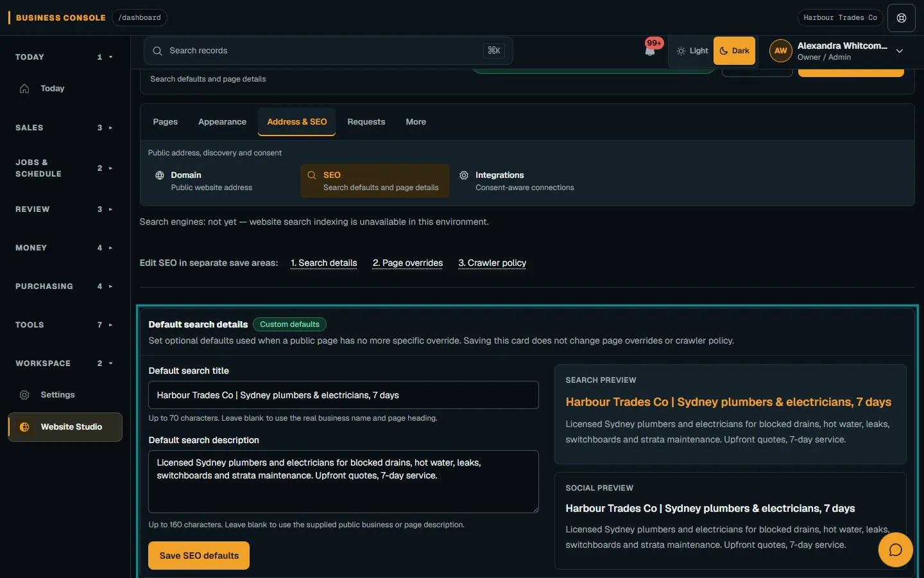Open Settings in the sidebar
This screenshot has height=578, width=924.
(65, 395)
